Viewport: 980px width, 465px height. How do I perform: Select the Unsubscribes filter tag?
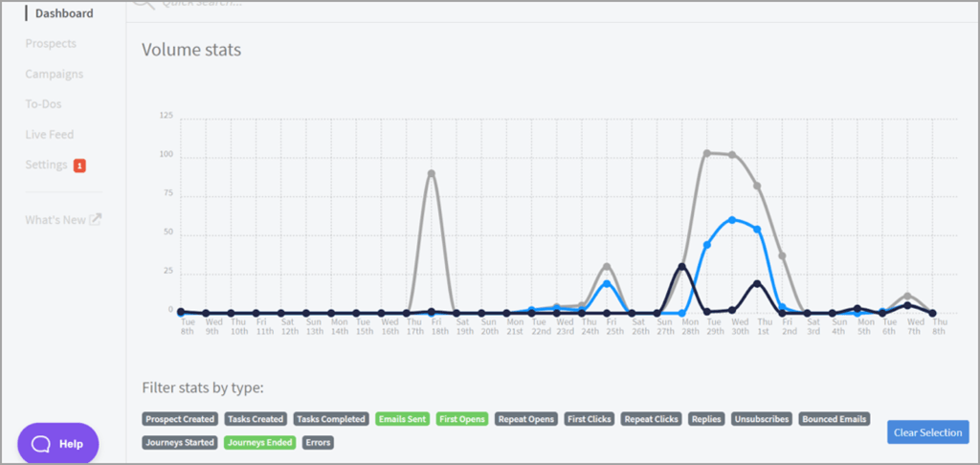tap(763, 419)
